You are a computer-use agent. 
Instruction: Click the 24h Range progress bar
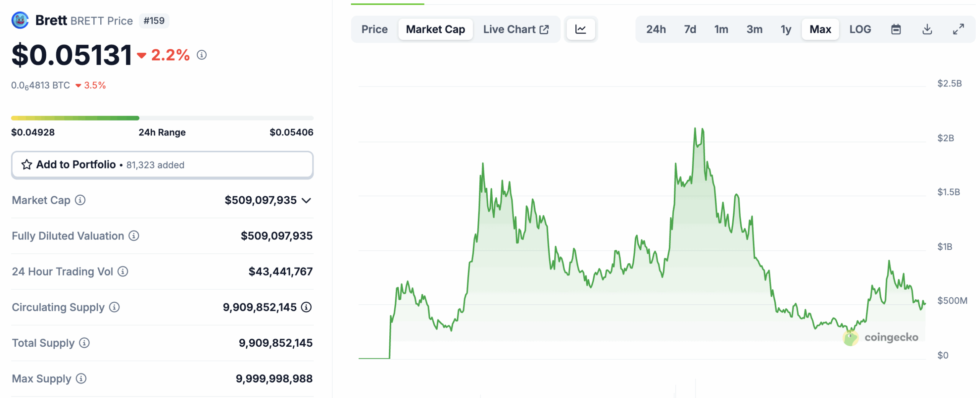[x=162, y=118]
